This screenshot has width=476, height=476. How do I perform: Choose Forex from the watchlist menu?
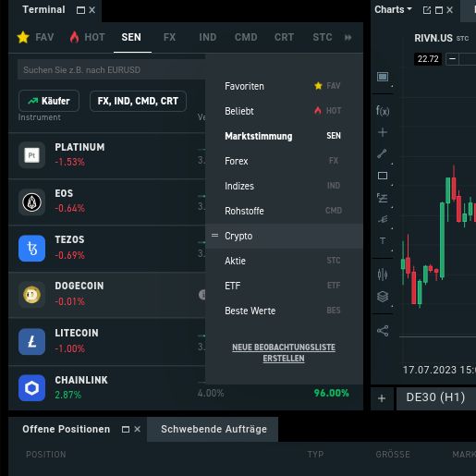click(x=284, y=161)
